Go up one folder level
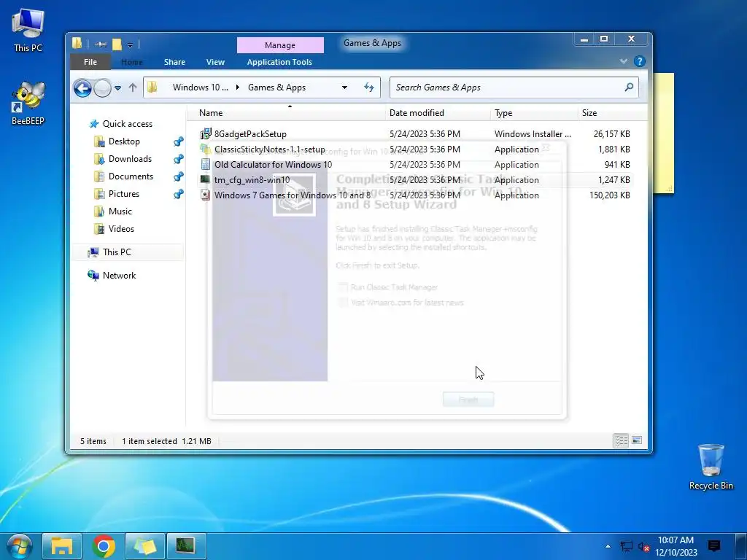The image size is (747, 560). [x=133, y=87]
